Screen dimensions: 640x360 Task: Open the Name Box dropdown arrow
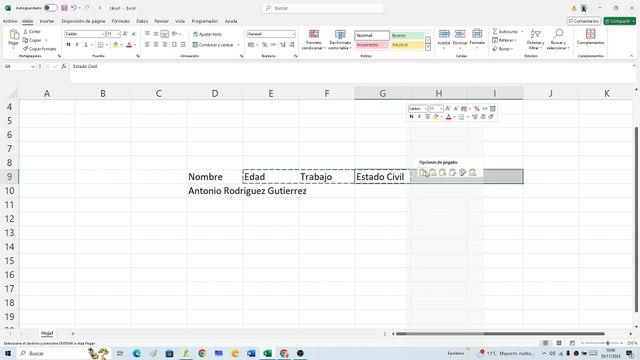pyautogui.click(x=33, y=66)
